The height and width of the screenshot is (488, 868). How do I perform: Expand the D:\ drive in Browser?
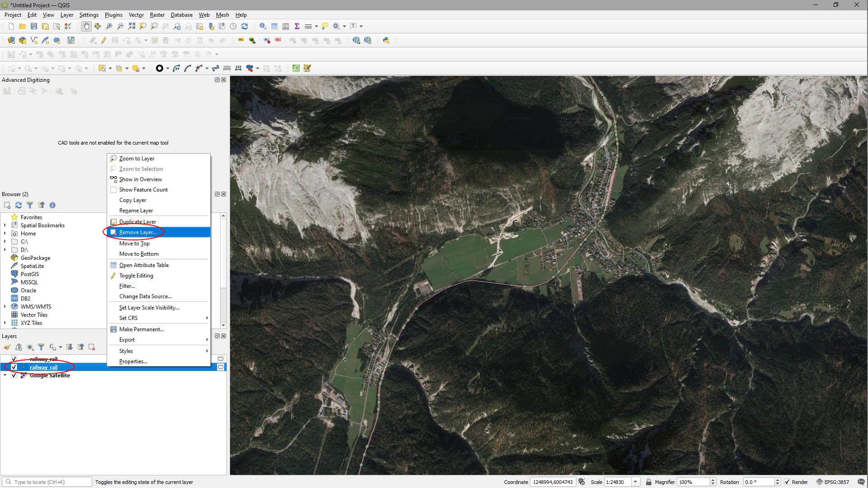(x=5, y=250)
